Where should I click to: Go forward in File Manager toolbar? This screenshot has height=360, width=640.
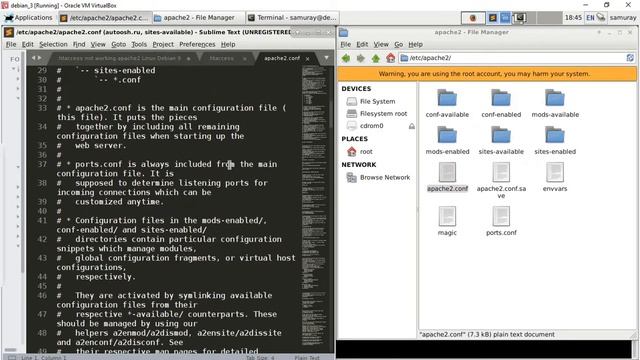tap(360, 58)
